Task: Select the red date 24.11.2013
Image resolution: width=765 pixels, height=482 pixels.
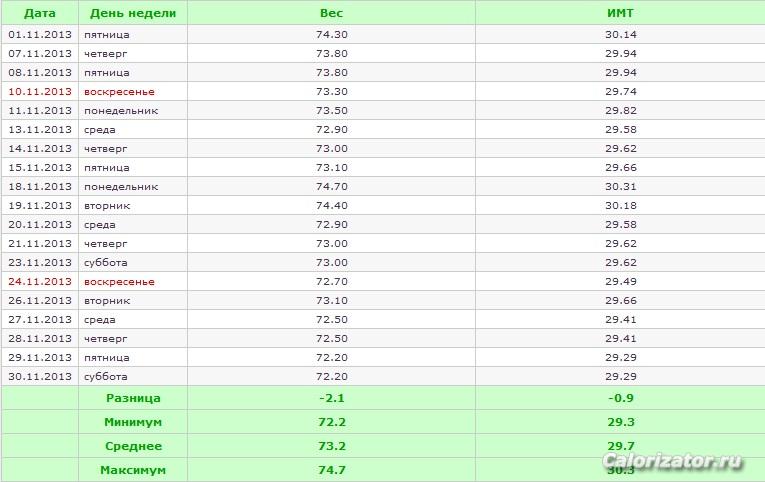Action: [40, 282]
